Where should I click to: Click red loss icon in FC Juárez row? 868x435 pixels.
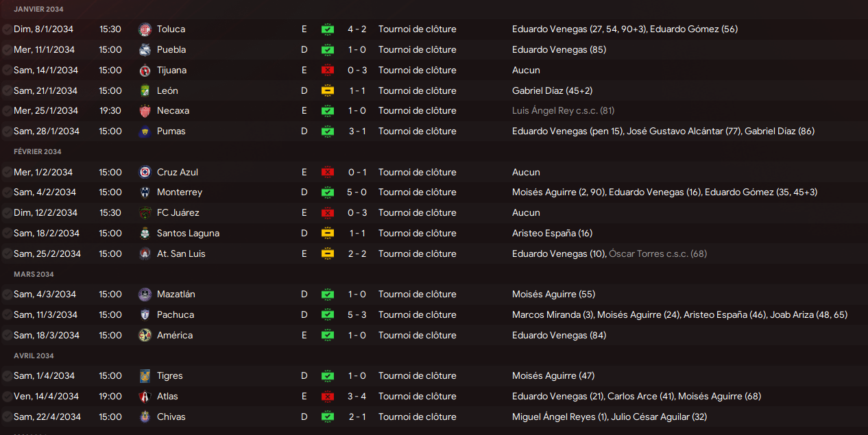click(x=328, y=213)
